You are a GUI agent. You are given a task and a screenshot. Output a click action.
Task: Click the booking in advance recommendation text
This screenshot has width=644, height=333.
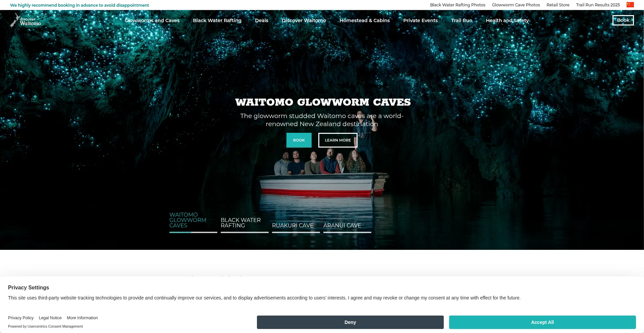point(79,5)
